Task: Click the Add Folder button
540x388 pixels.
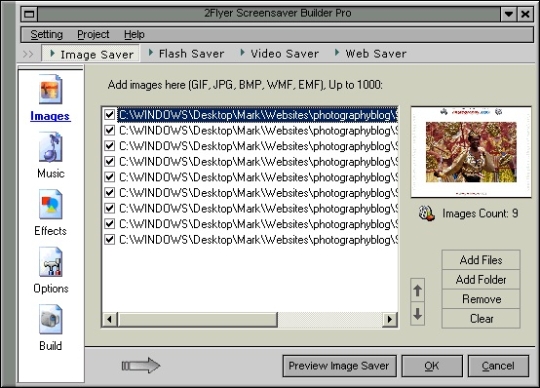Action: click(x=481, y=280)
